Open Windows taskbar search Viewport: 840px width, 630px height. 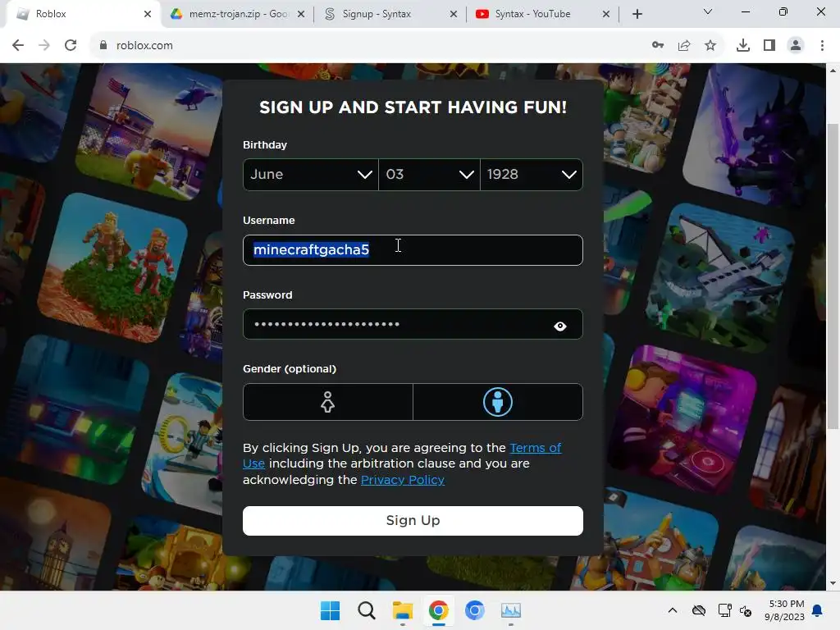(367, 610)
